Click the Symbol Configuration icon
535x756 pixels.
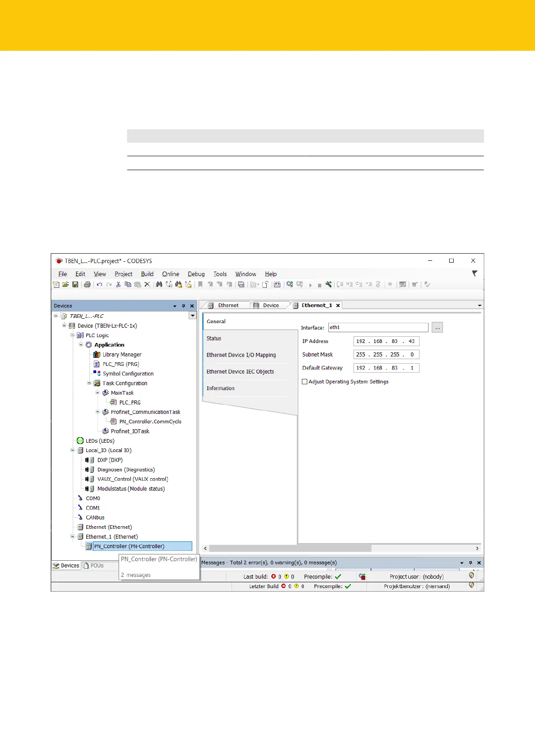click(97, 374)
